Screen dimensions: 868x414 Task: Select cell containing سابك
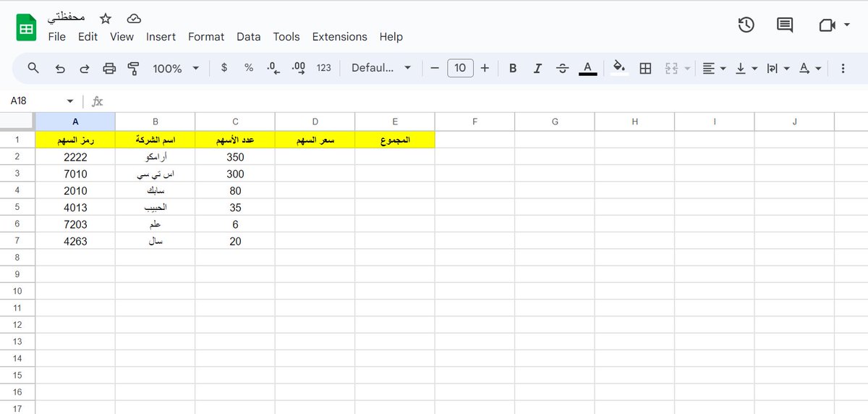[x=155, y=190]
